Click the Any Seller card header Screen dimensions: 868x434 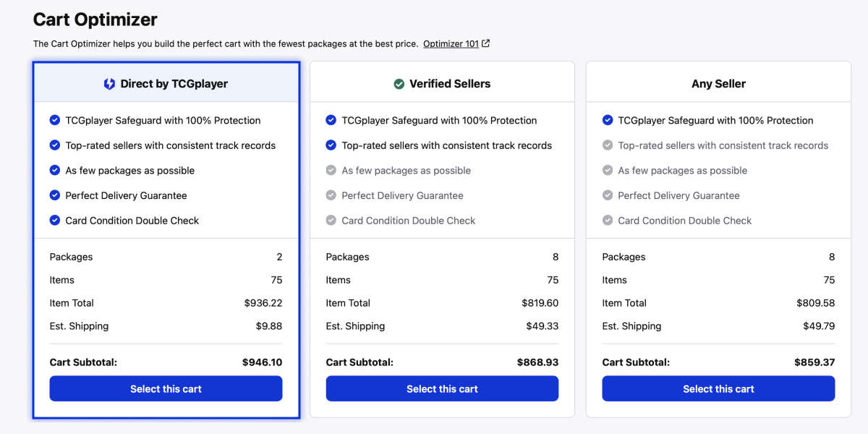click(x=718, y=84)
